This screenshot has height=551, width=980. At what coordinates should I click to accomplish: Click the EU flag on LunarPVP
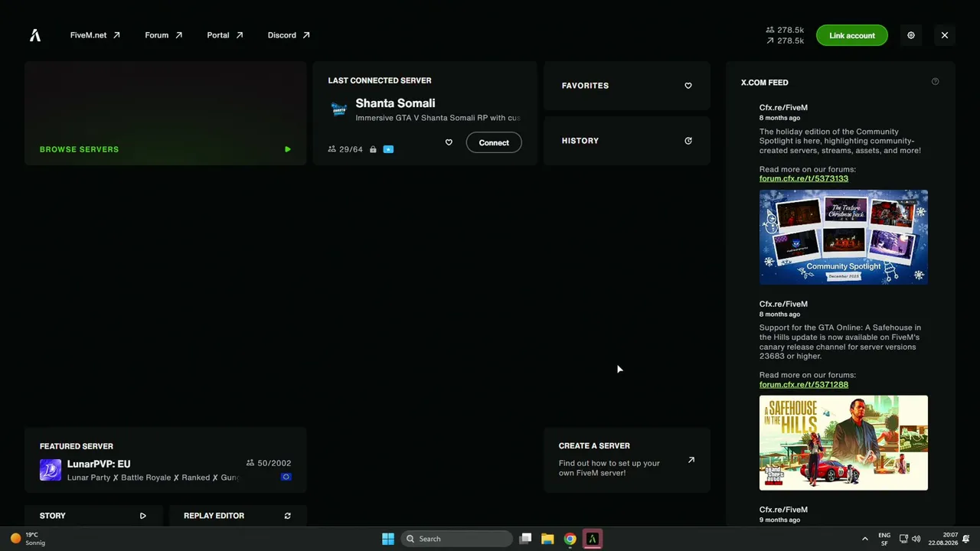click(x=286, y=477)
